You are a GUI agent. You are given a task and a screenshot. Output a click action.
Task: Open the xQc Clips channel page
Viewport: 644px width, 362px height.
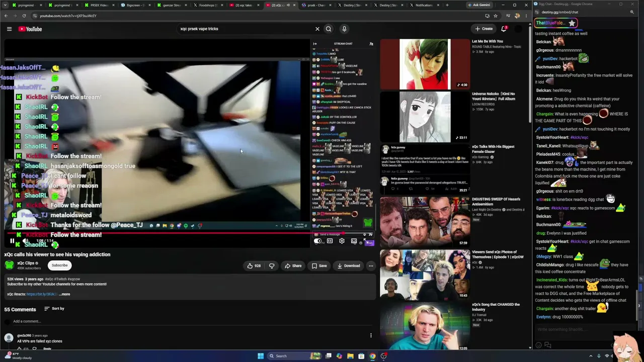(x=26, y=263)
